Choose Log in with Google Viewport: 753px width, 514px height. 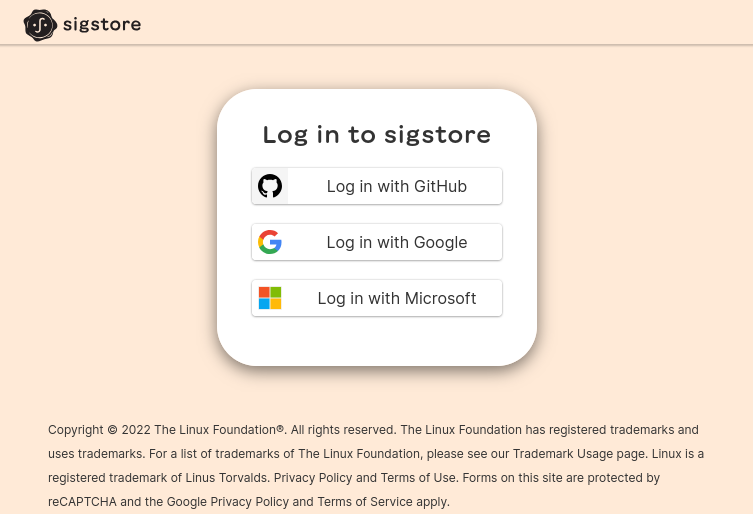[377, 242]
